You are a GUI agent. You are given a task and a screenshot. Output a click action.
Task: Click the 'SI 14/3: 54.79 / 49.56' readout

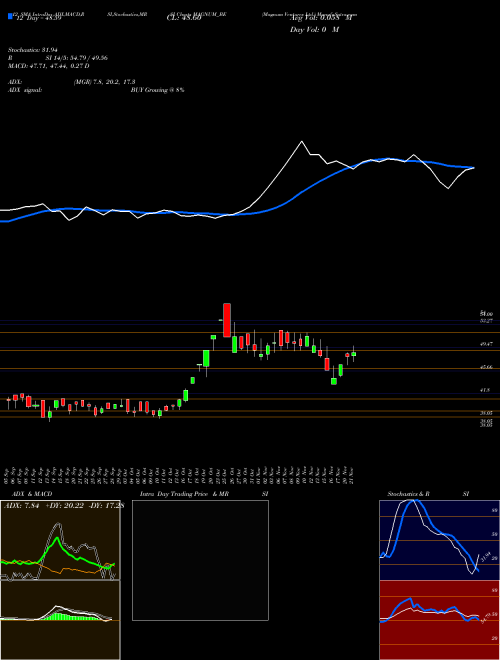(x=77, y=58)
